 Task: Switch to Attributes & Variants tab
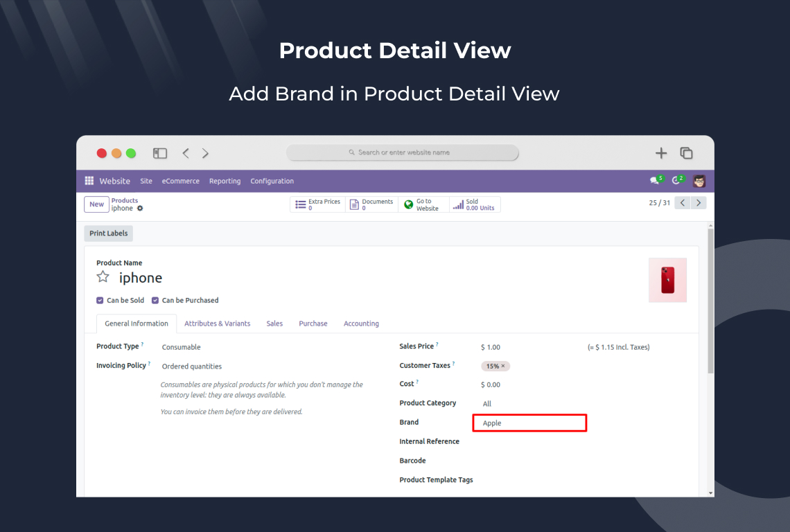click(x=217, y=323)
